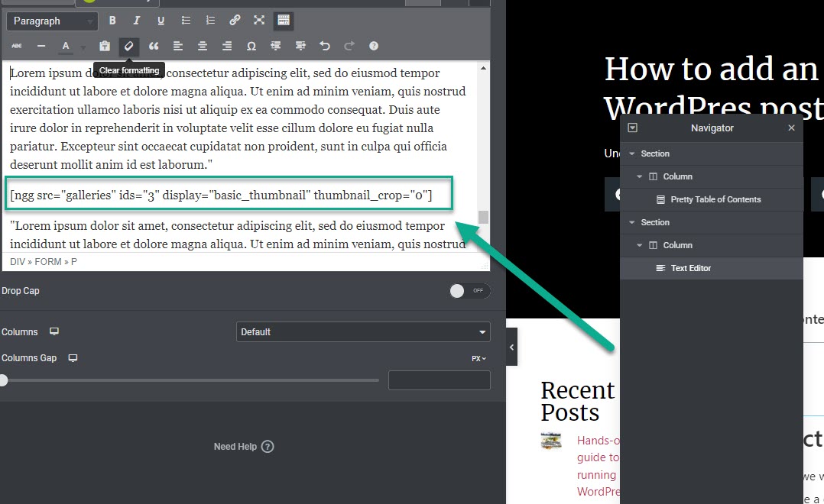
Task: Collapse the first Section in Navigator
Action: pyautogui.click(x=632, y=153)
